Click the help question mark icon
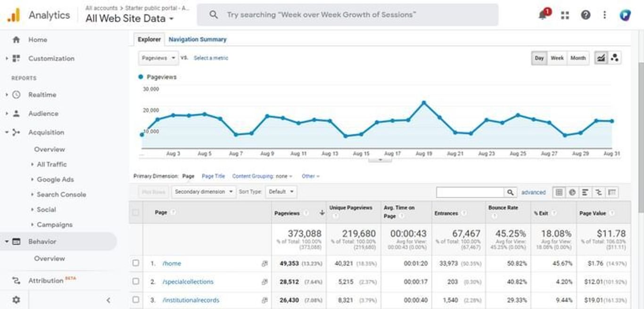644x309 pixels. 586,15
